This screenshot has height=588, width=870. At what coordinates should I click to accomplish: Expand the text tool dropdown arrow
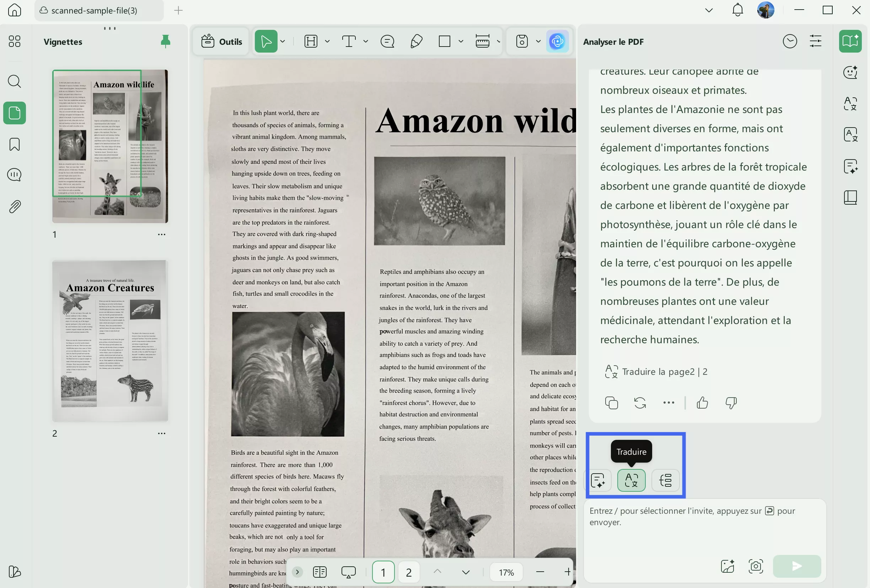pos(366,42)
